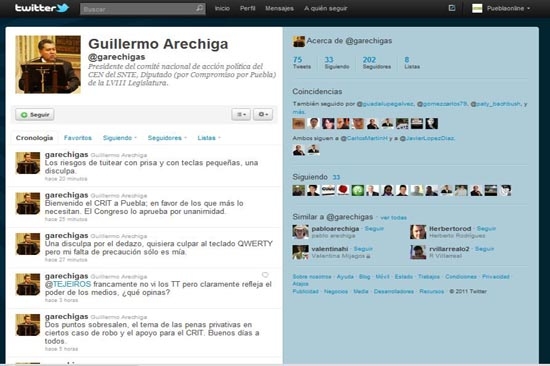Open the @TEJEIROS mention link

click(x=68, y=284)
